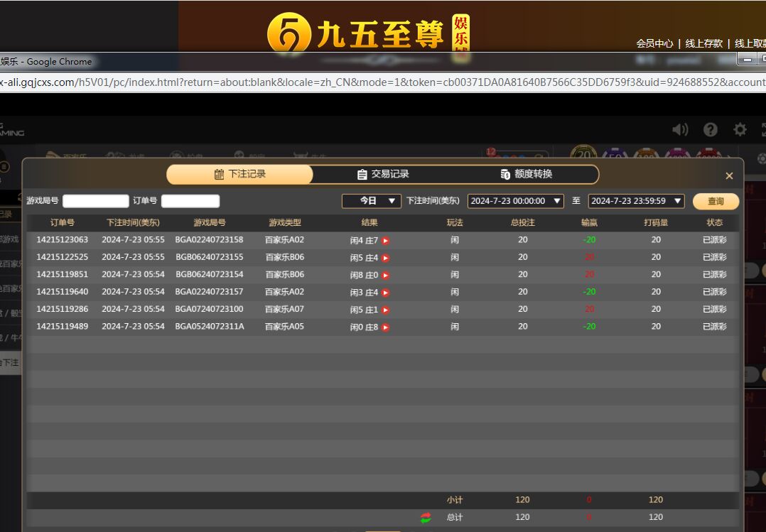The image size is (766, 532).
Task: Select the 下注记录 tab
Action: tap(240, 174)
